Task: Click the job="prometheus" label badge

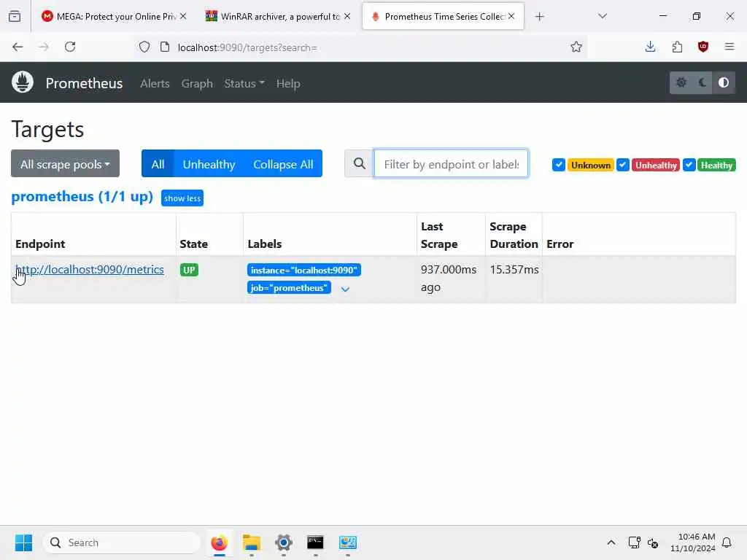Action: 289,287
